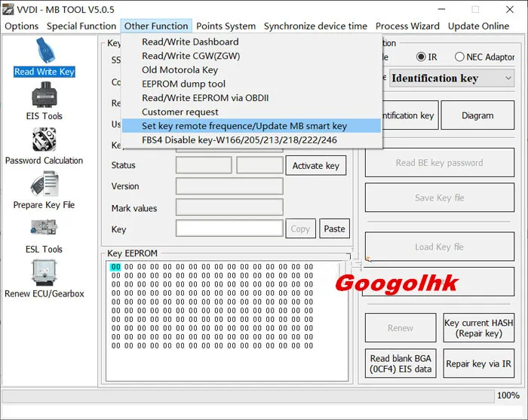Click the Paste button
Viewport: 528px width, 420px height.
334,228
